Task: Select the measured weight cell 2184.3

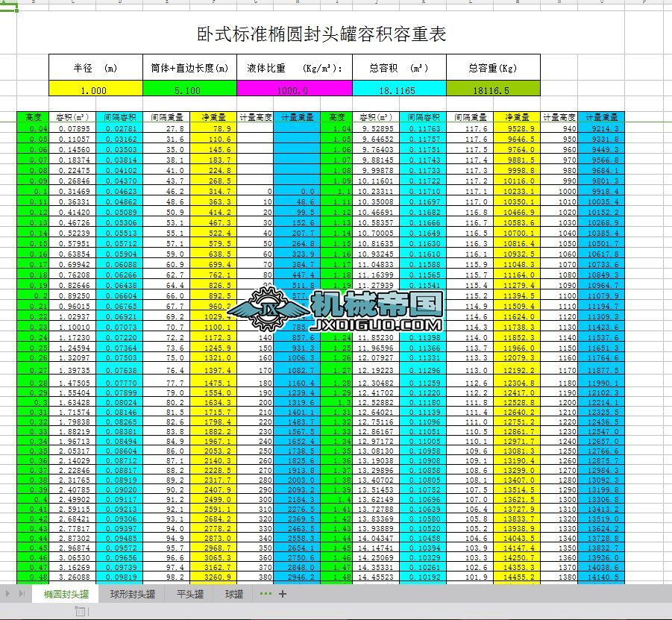Action: click(x=297, y=499)
